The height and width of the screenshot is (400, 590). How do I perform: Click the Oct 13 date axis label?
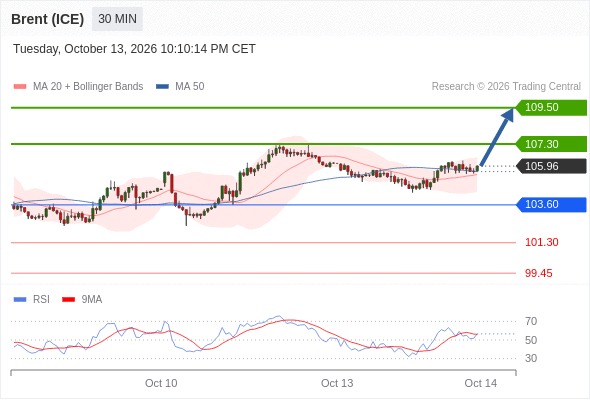tap(337, 383)
